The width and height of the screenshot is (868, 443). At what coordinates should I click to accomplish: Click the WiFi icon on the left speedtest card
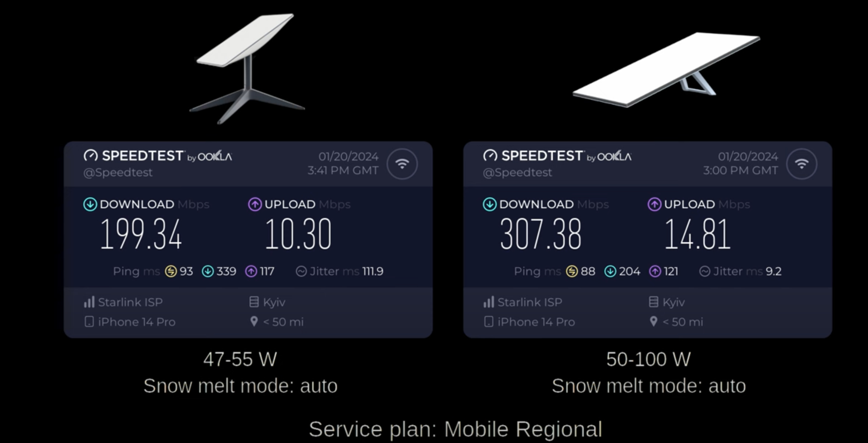(402, 164)
